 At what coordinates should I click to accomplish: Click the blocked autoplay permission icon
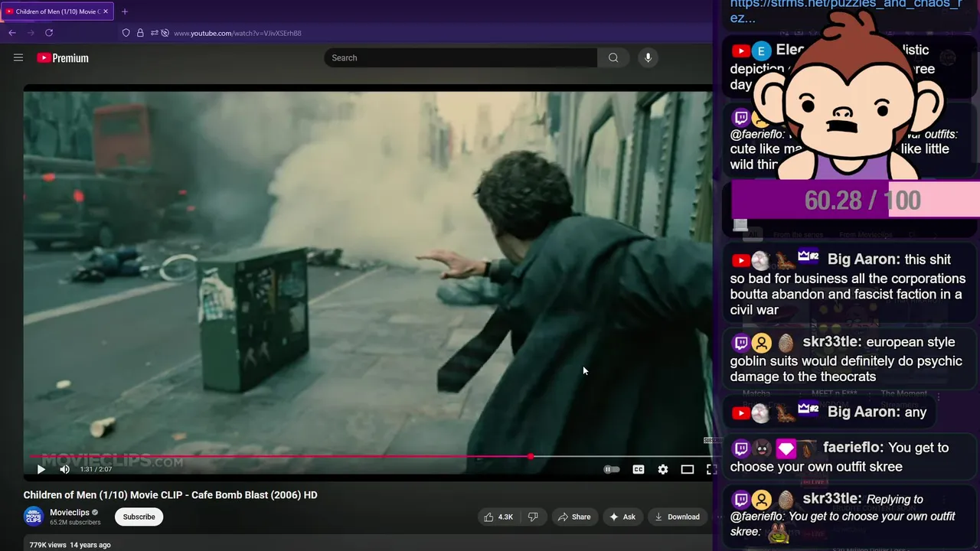pos(165,33)
